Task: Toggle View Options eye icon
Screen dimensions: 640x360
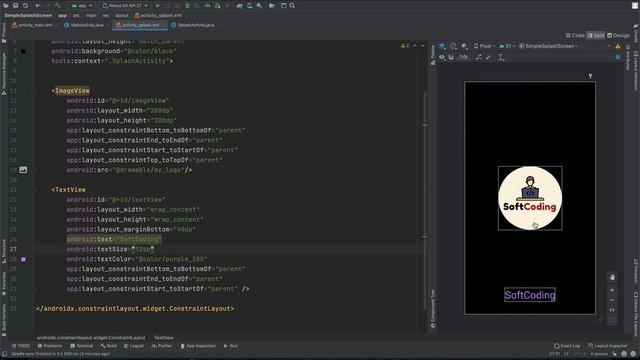Action: pos(442,58)
